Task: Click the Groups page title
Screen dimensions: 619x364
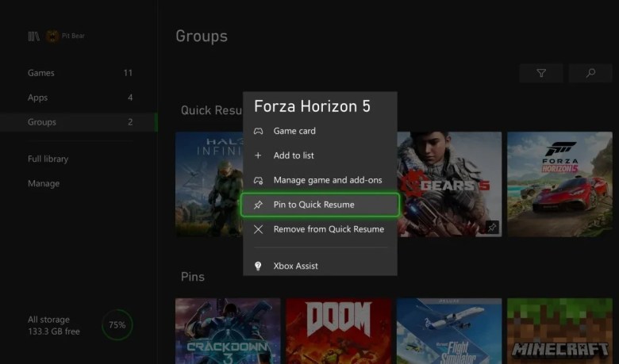Action: click(x=202, y=36)
